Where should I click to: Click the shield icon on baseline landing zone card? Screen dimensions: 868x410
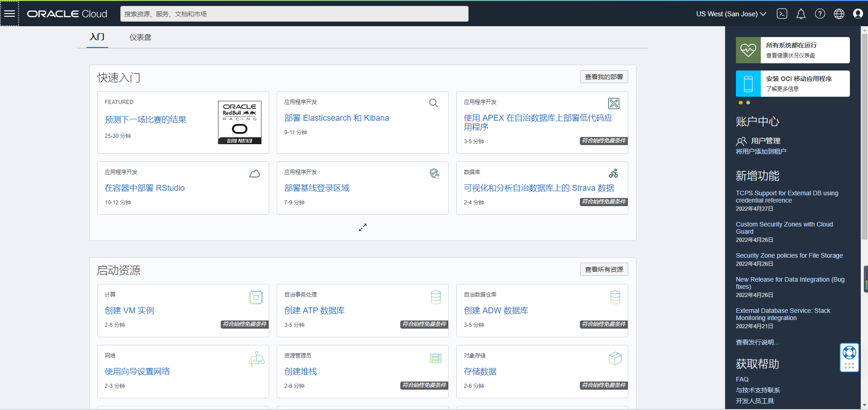(434, 174)
